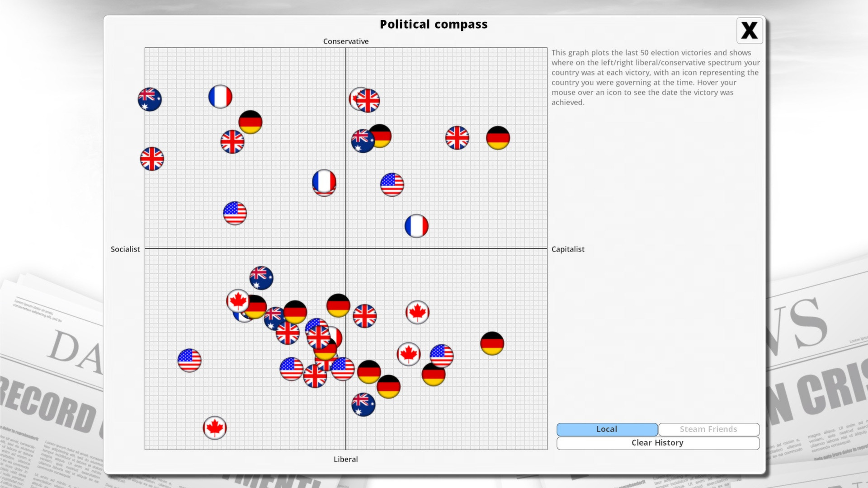
Task: Click the X close button on compass
Action: (x=749, y=30)
